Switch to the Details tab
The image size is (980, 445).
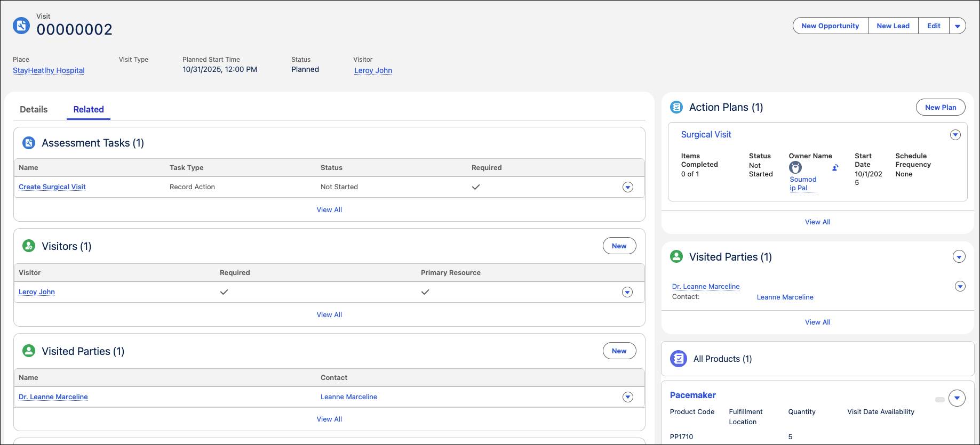click(34, 109)
